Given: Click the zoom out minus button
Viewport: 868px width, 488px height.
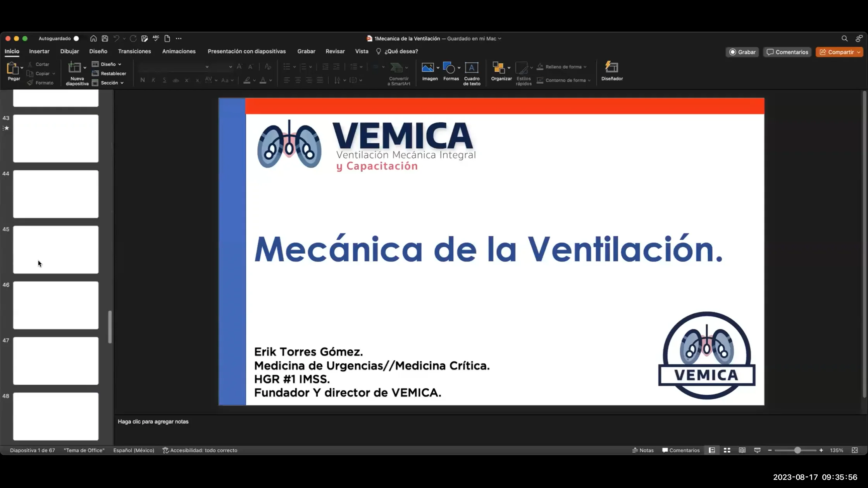Looking at the screenshot, I should [770, 450].
